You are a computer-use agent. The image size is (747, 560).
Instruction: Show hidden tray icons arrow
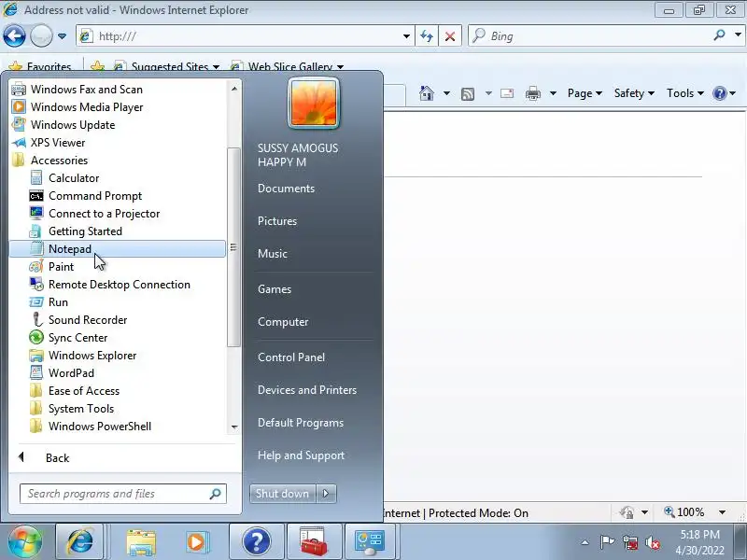(x=585, y=542)
